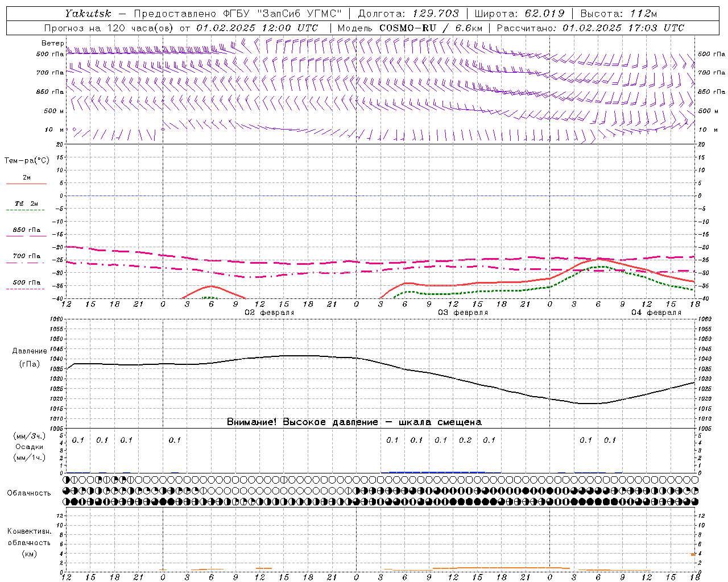Click the "Тем-ра(°C)" temperature panel label
The width and height of the screenshot is (728, 582).
point(27,161)
